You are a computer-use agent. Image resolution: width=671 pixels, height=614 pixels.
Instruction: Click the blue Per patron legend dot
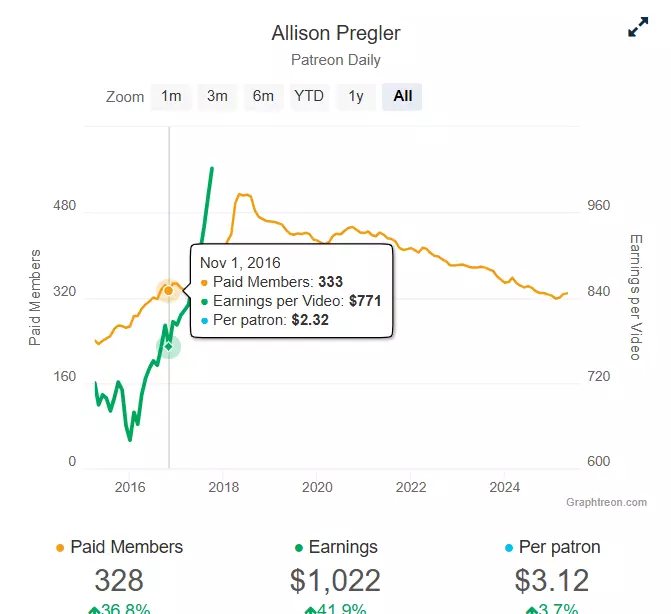click(x=509, y=548)
